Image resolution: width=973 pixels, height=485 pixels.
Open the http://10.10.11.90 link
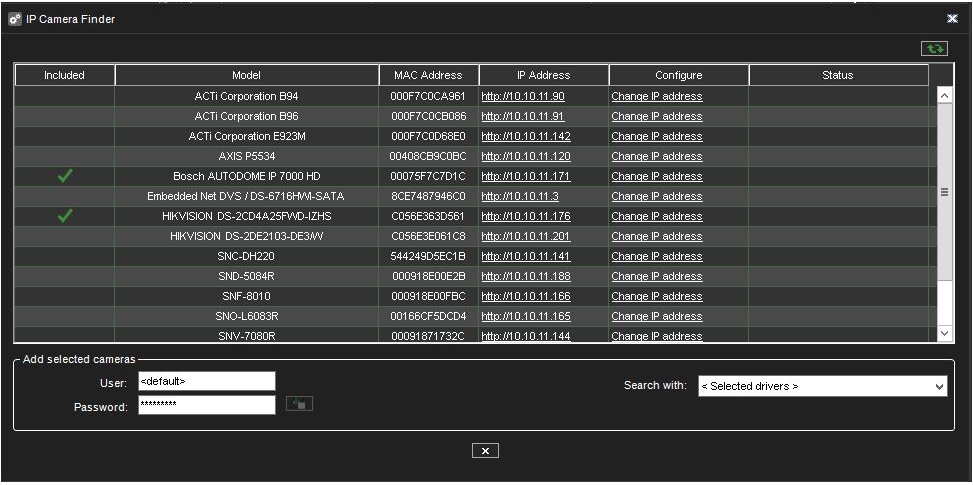pos(523,97)
